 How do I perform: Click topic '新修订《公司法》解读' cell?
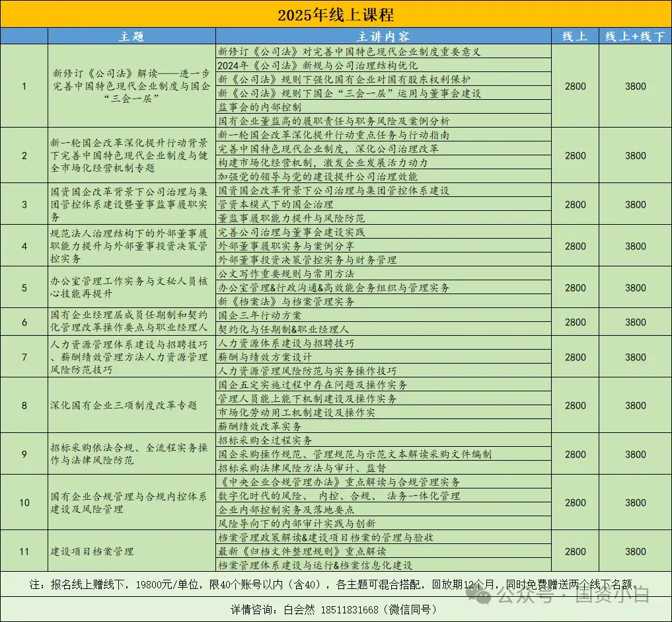131,86
